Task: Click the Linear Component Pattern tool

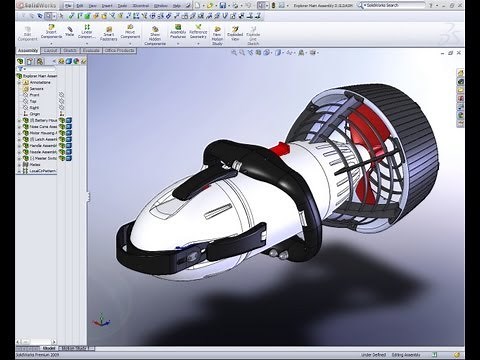Action: point(87,32)
